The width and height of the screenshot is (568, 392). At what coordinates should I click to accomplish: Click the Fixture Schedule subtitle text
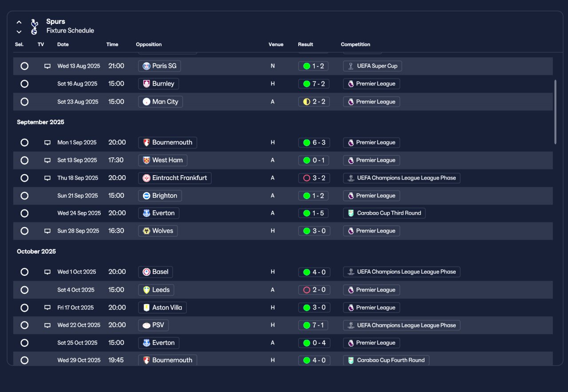tap(70, 31)
